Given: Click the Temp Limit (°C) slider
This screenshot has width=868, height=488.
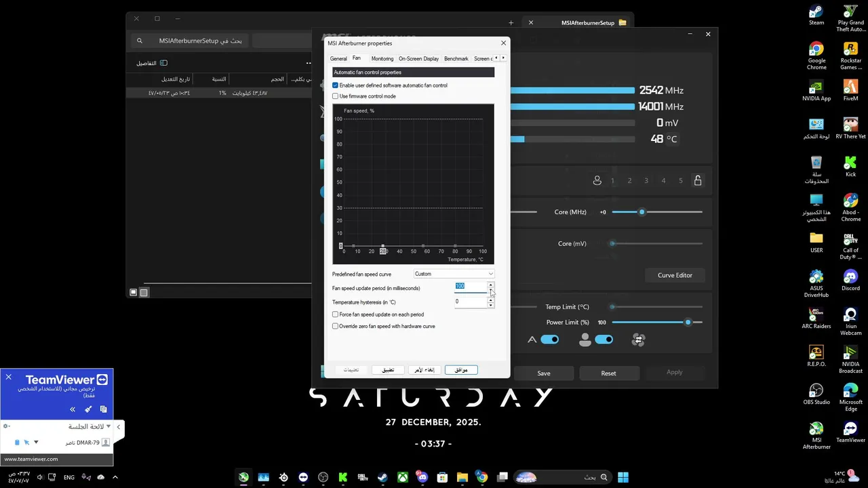Looking at the screenshot, I should [x=656, y=307].
